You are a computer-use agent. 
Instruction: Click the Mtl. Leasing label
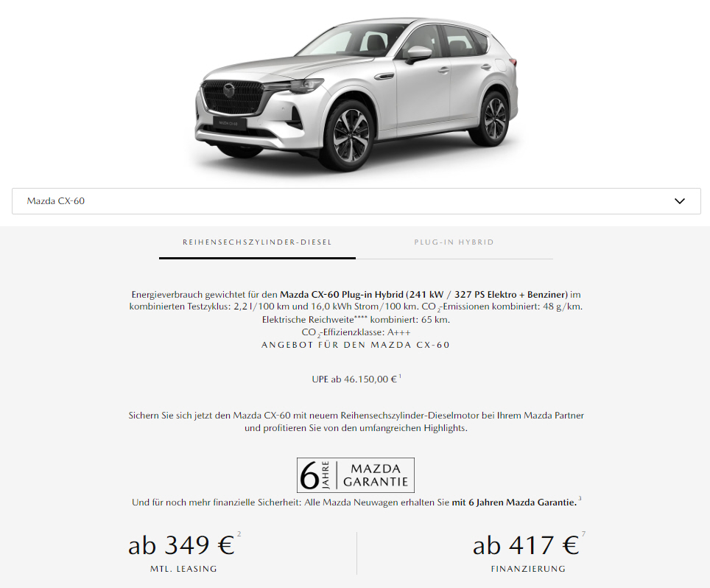(183, 569)
